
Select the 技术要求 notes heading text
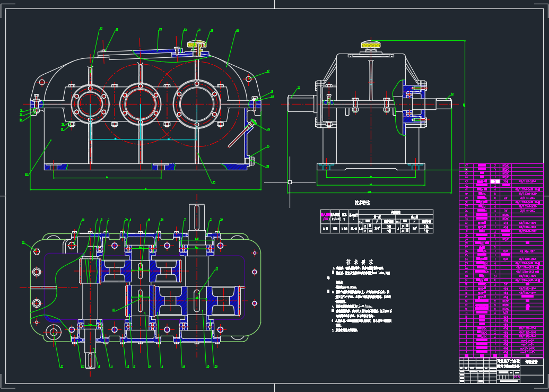(x=360, y=262)
